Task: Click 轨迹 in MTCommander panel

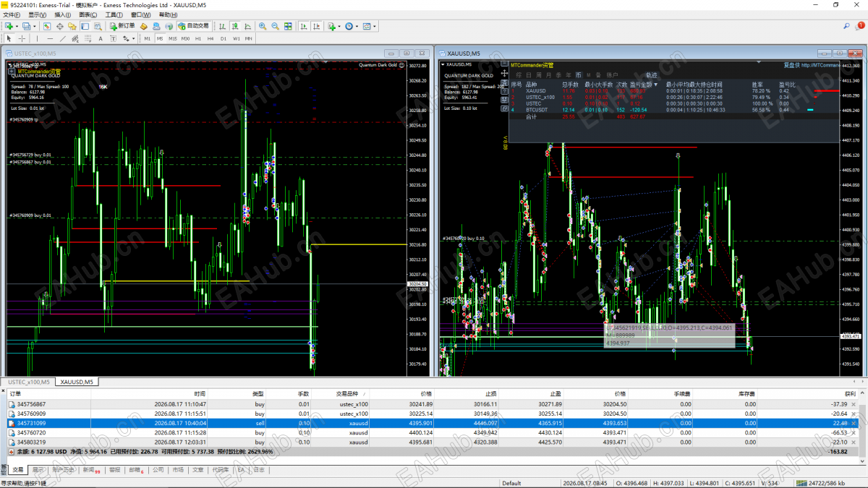Action: tap(652, 74)
